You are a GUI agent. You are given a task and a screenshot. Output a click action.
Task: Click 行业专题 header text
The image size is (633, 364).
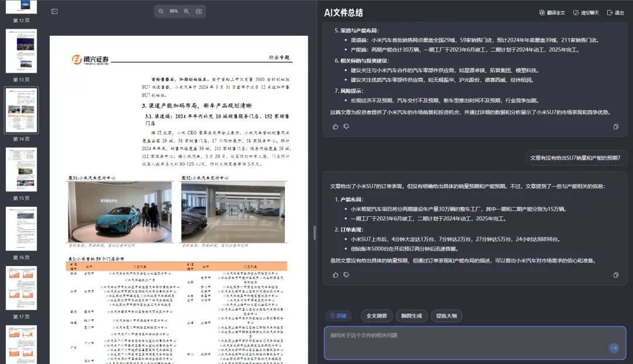click(280, 57)
